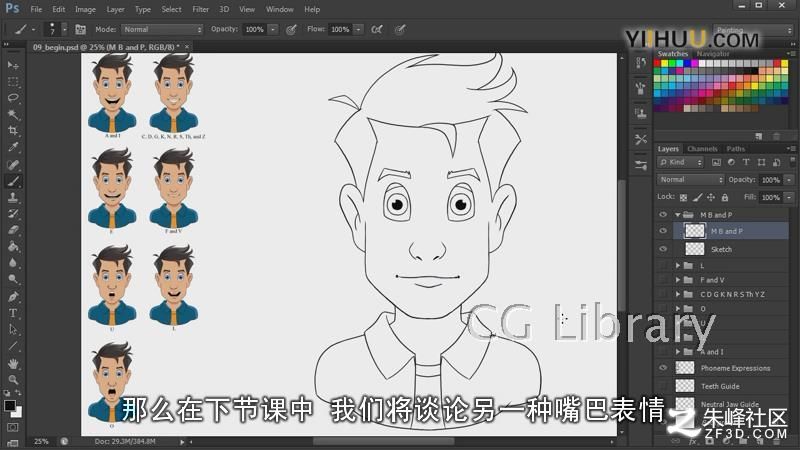Switch to the Paths tab
Image resolution: width=800 pixels, height=450 pixels.
pyautogui.click(x=736, y=149)
